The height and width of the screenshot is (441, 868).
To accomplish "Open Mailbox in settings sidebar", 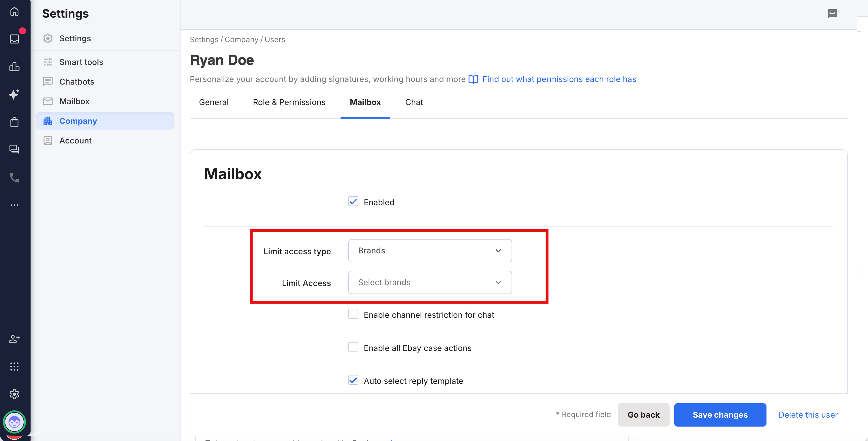I will [x=105, y=101].
